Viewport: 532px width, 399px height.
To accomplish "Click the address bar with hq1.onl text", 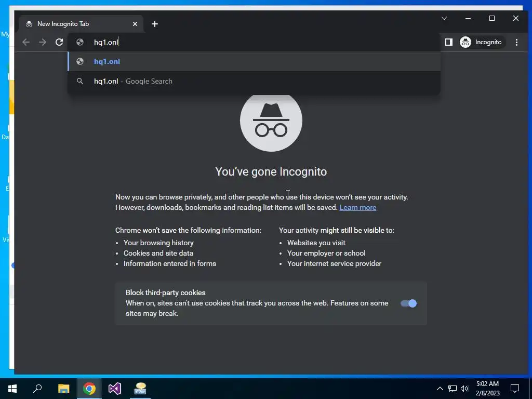I will (x=254, y=42).
